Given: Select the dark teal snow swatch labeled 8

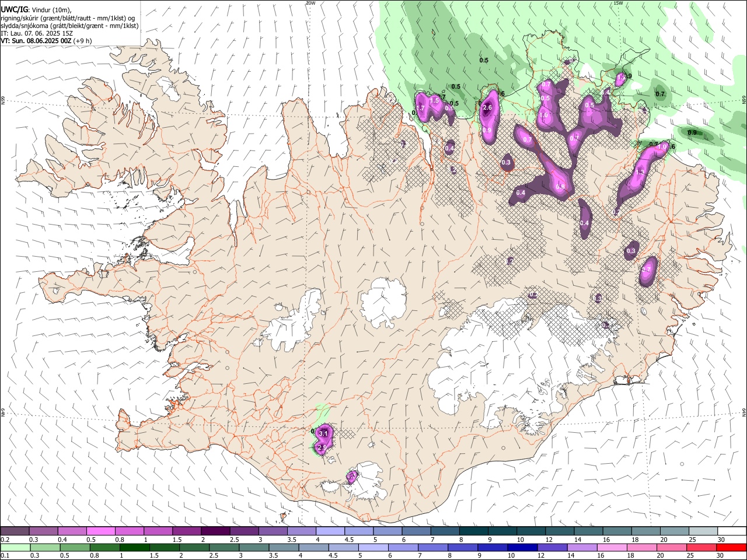Looking at the screenshot, I should (474, 531).
